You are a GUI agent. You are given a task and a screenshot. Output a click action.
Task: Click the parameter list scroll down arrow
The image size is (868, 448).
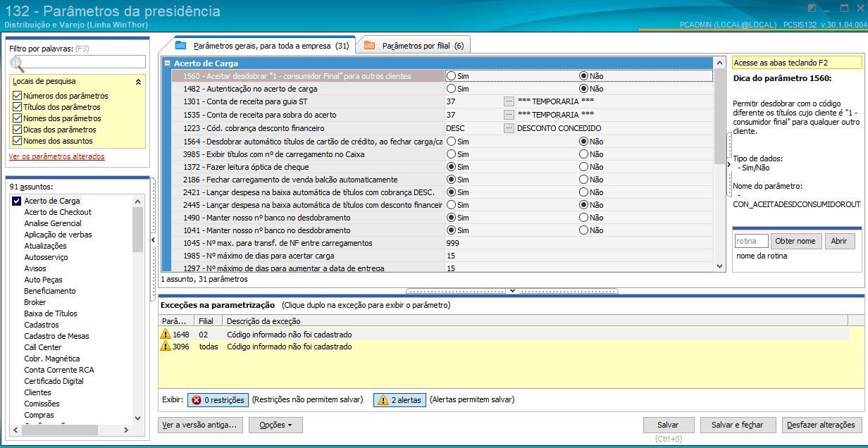(x=719, y=266)
